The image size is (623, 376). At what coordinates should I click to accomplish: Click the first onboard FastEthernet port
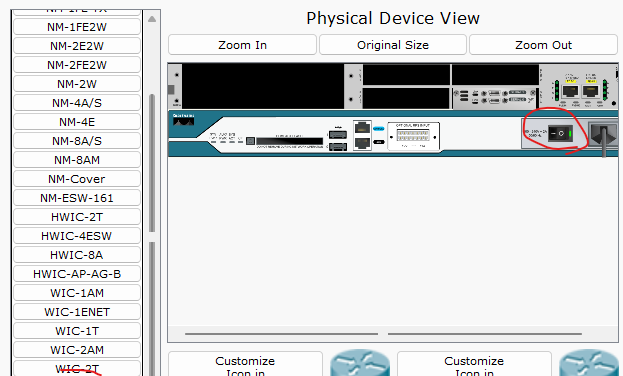point(571,91)
